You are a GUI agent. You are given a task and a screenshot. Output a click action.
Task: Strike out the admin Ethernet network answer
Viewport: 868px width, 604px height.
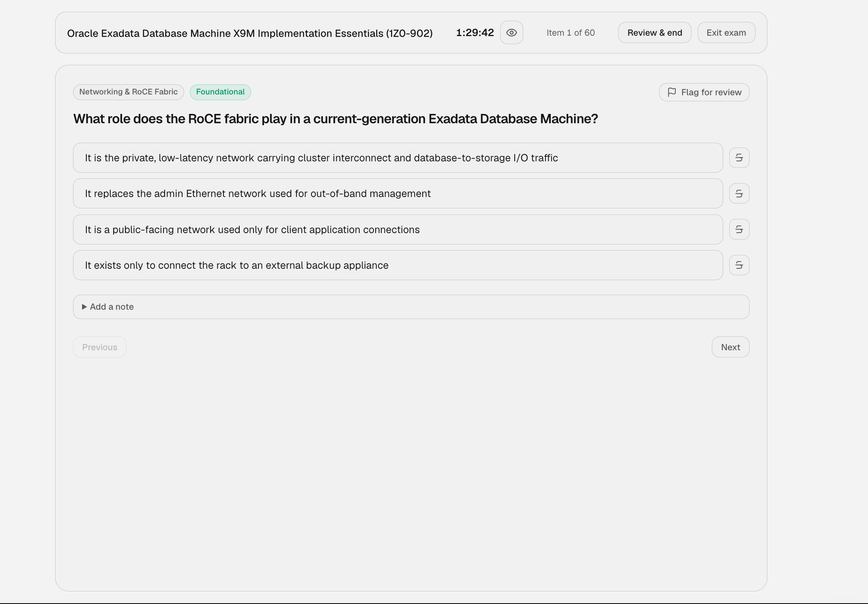(739, 193)
